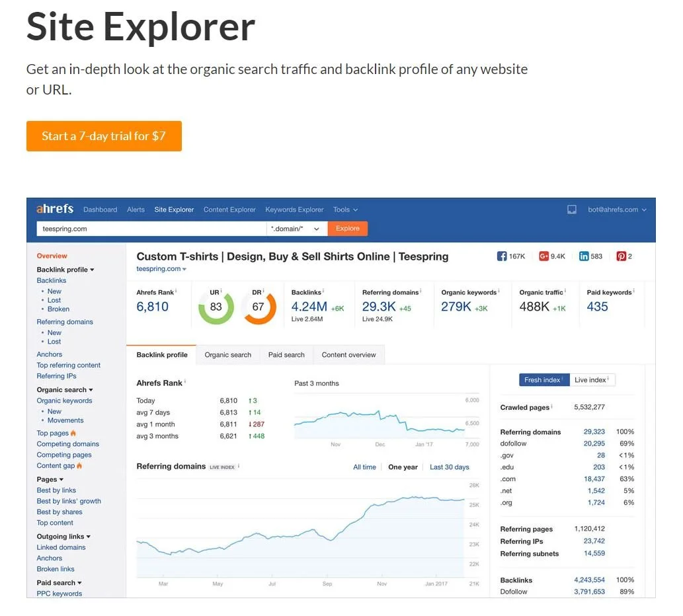
Task: Click the DR 67 donut gauge
Action: 259,307
